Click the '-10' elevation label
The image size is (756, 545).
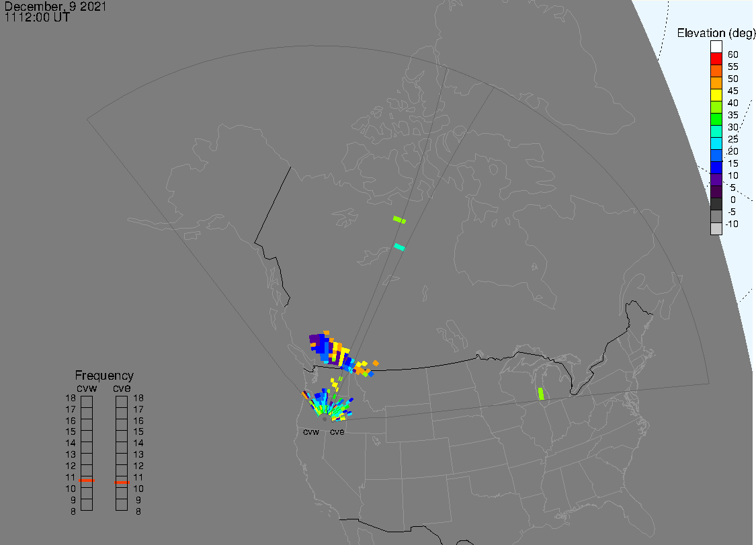pyautogui.click(x=732, y=224)
